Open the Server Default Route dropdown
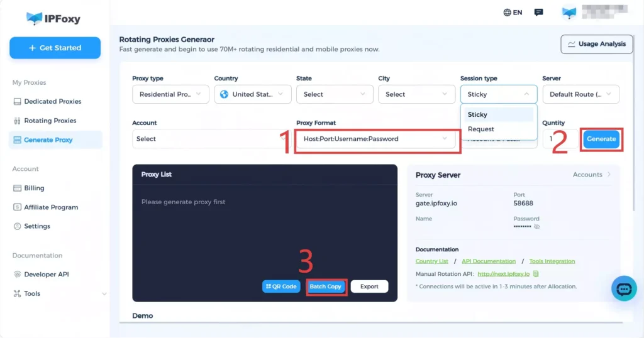The image size is (644, 338). (x=580, y=94)
